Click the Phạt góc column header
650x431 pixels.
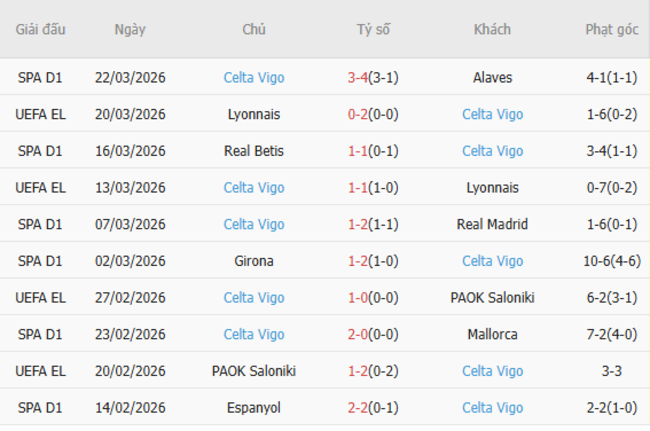coord(613,30)
